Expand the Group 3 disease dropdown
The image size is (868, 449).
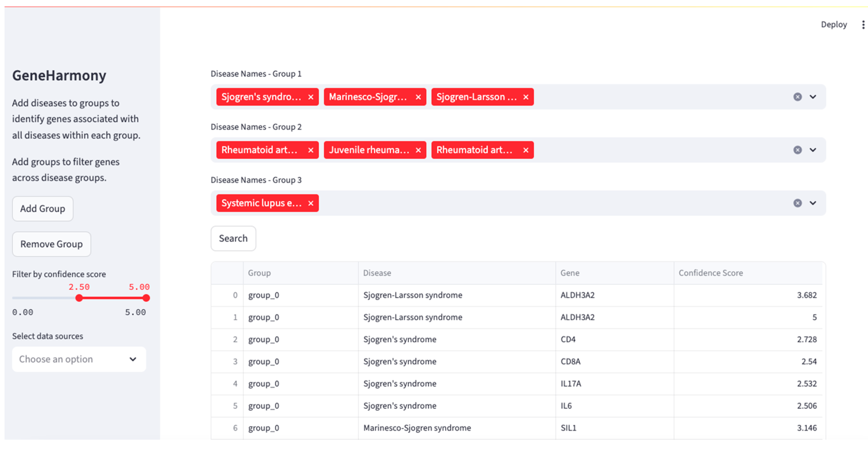813,203
